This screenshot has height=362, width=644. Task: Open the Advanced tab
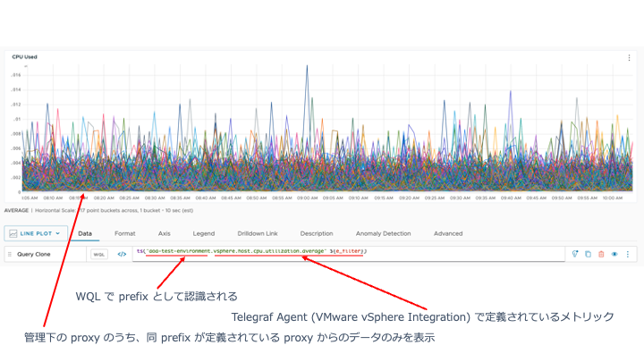tap(448, 233)
